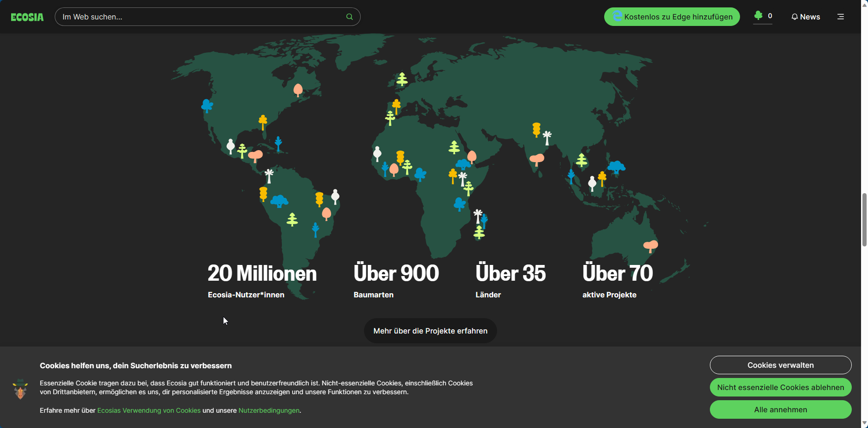Click the Ecosia logo
This screenshot has width=868, height=428.
(x=27, y=17)
